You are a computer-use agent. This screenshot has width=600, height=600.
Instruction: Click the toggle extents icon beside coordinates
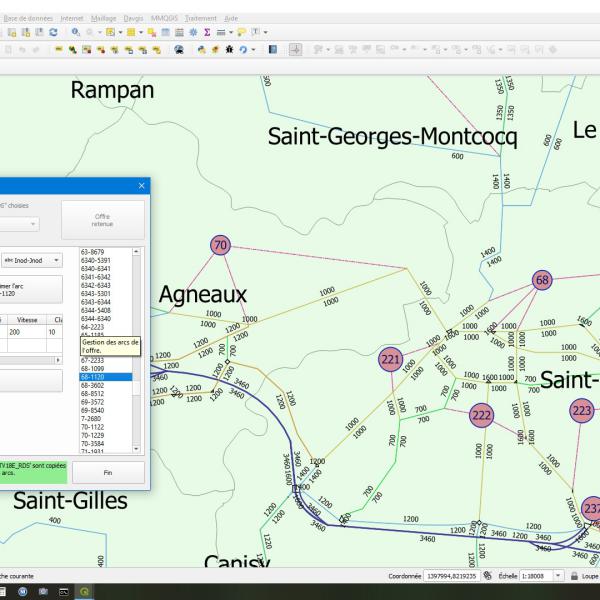pyautogui.click(x=485, y=576)
